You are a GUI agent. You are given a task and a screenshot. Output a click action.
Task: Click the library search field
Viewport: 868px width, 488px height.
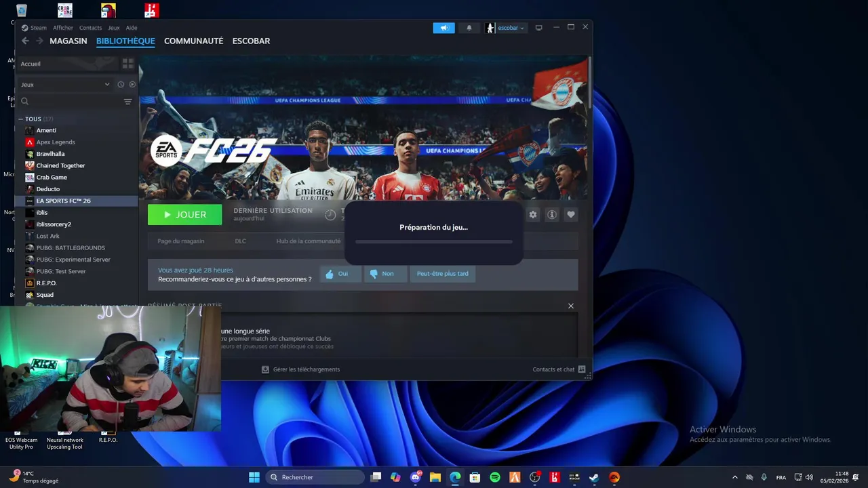tap(71, 102)
